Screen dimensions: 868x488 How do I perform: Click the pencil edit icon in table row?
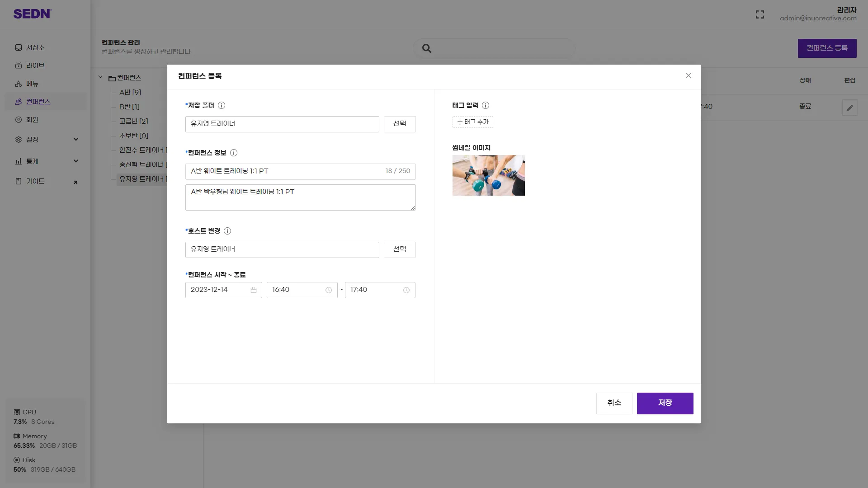click(x=850, y=108)
